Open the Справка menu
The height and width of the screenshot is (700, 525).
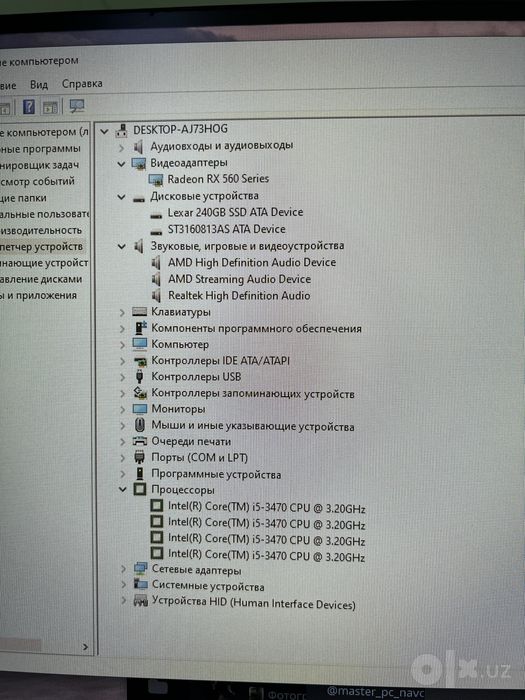pyautogui.click(x=82, y=83)
